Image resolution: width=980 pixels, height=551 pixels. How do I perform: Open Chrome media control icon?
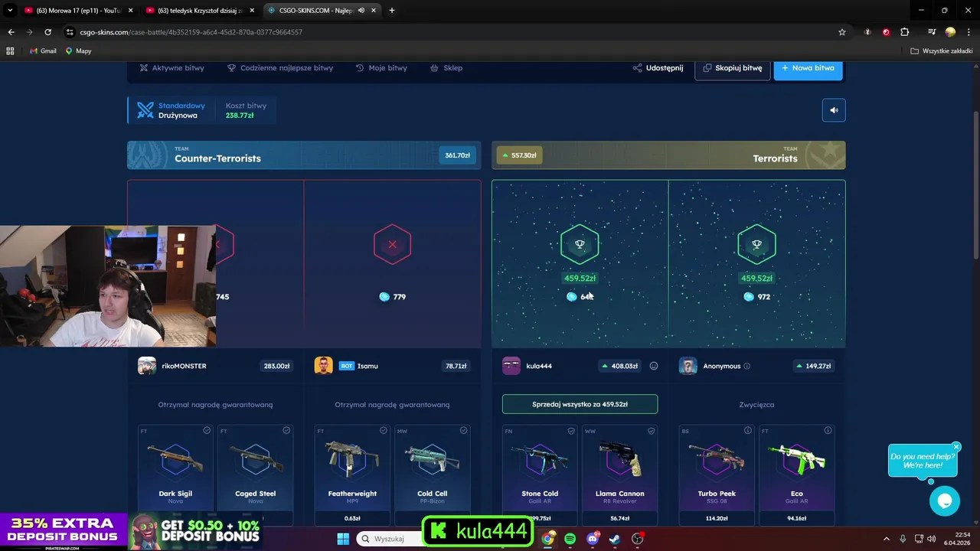[x=932, y=32]
